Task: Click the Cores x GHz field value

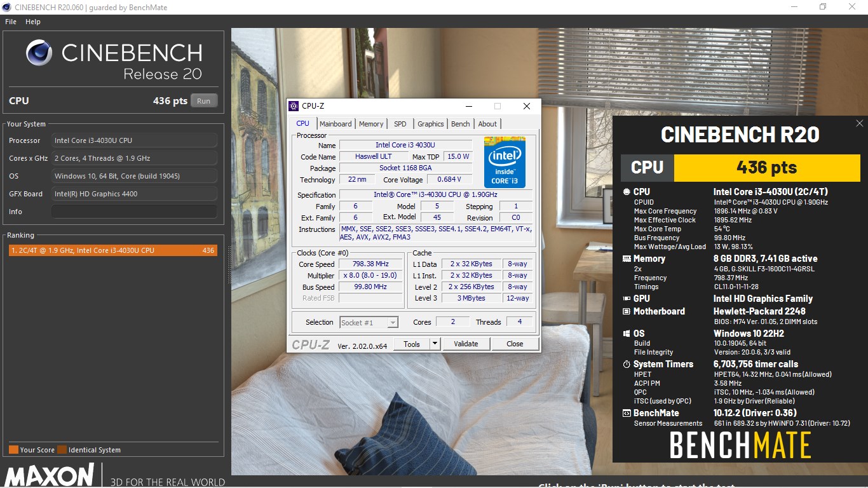Action: click(134, 158)
